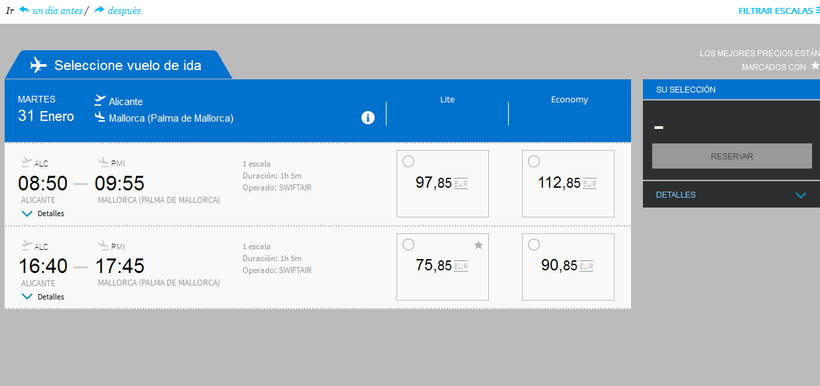Expand Detalles for the 08:50 flight
The image size is (820, 386).
44,213
